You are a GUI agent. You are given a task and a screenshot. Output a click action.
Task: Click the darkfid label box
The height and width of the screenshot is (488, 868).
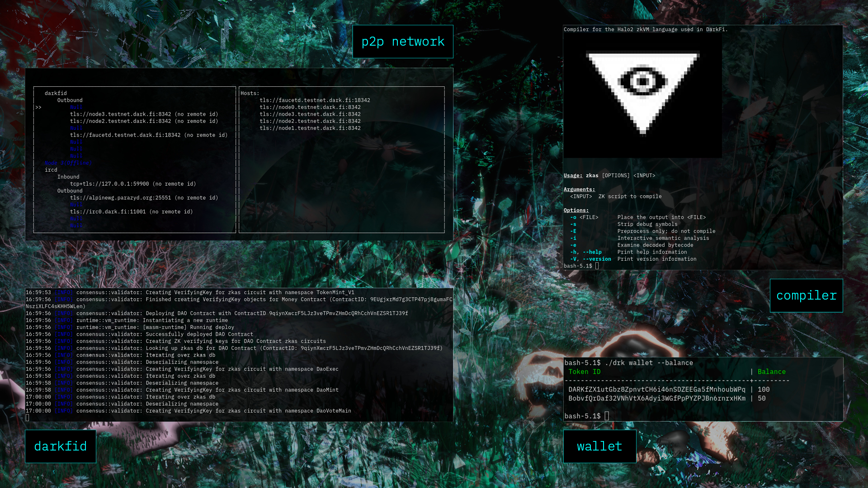[61, 446]
